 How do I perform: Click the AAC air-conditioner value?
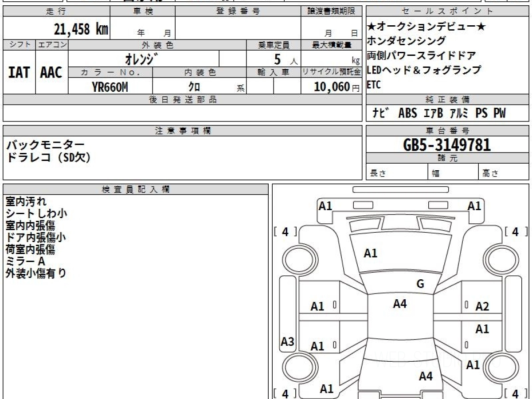[x=51, y=72]
